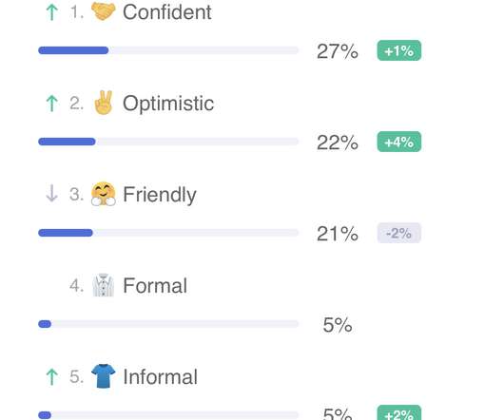The height and width of the screenshot is (420, 504).
Task: Click the +2% badge for Informal
Action: pyautogui.click(x=398, y=412)
